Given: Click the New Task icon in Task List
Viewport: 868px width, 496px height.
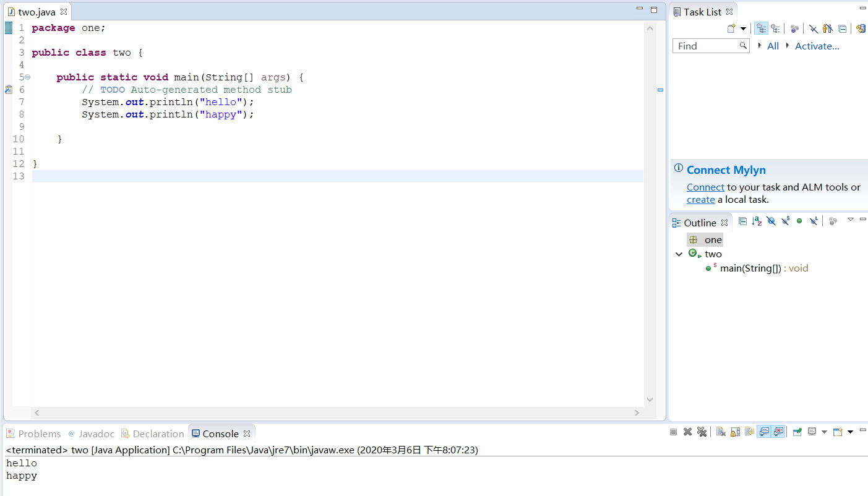Looking at the screenshot, I should point(731,28).
